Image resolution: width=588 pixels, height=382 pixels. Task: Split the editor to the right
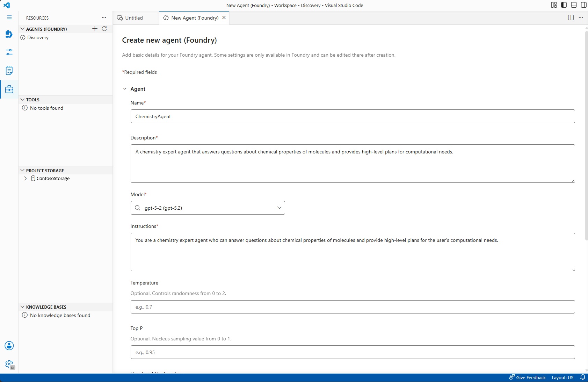[x=571, y=18]
